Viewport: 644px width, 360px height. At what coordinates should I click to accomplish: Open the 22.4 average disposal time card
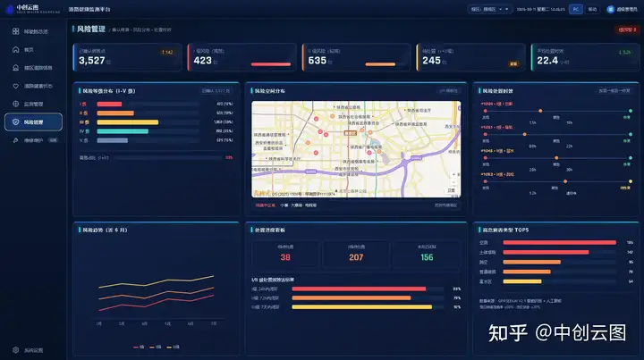585,57
